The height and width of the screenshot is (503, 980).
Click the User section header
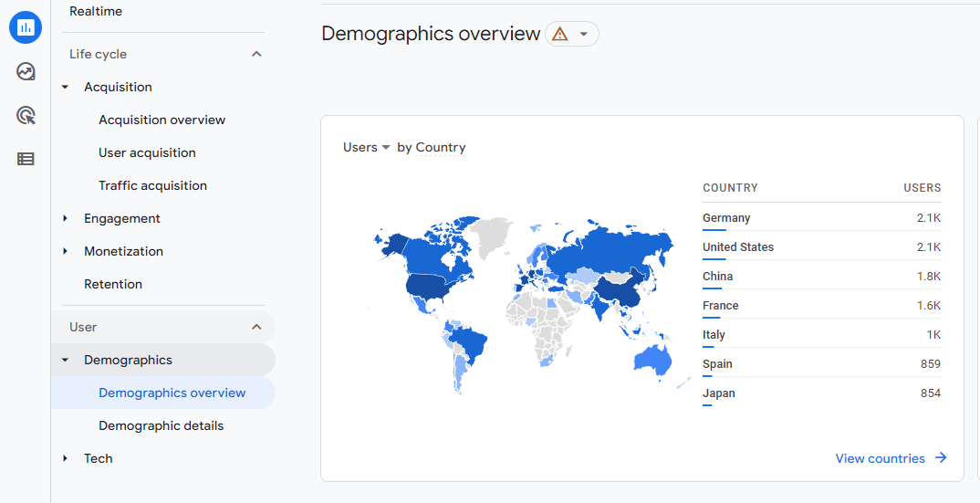coord(83,327)
